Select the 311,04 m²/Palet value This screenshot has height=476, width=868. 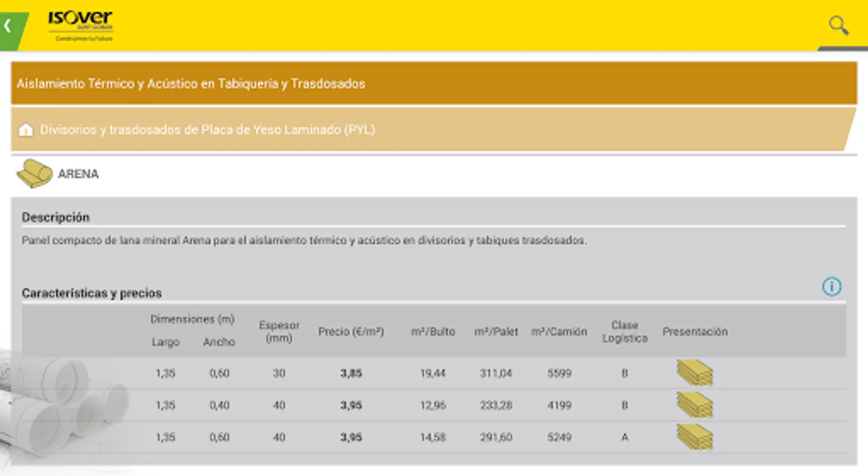click(496, 373)
